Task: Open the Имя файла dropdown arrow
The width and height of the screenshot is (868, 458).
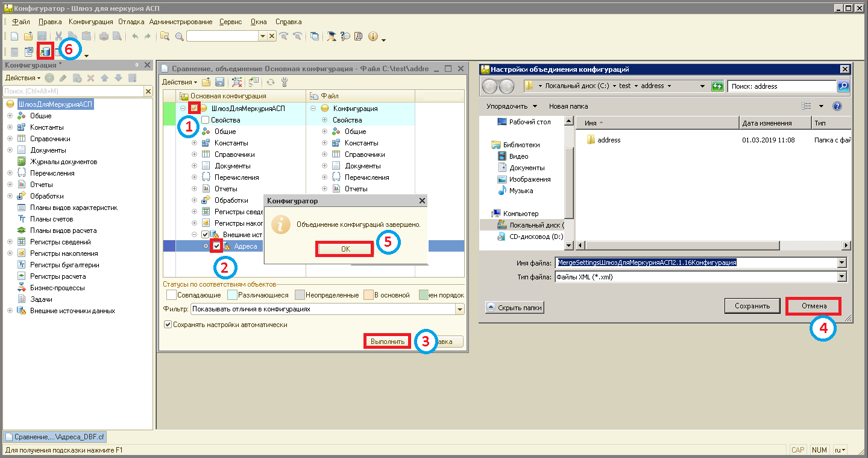Action: pos(842,263)
